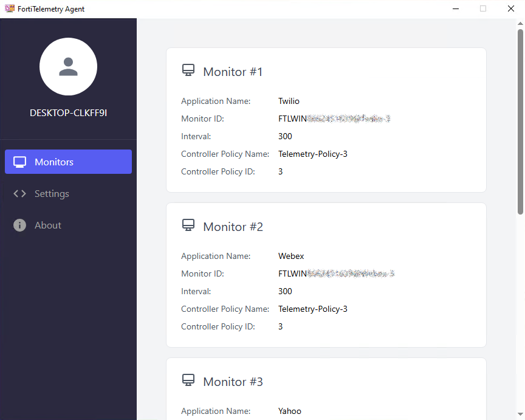Click the DESKTOP-CLKFF9I hostname label
This screenshot has width=525, height=420.
point(68,112)
